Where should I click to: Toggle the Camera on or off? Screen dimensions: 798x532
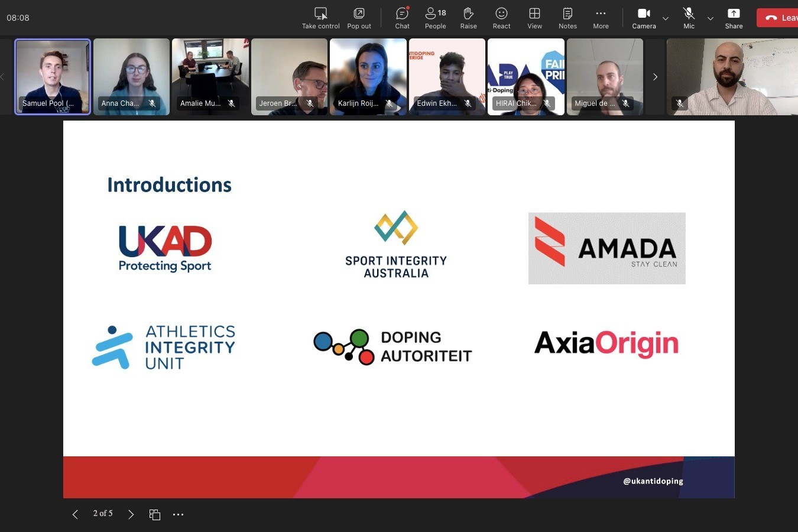[644, 18]
